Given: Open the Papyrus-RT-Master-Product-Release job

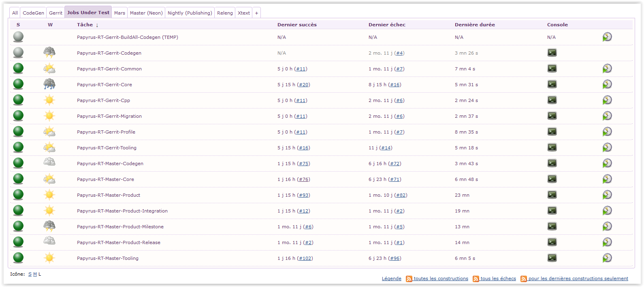Looking at the screenshot, I should 119,242.
